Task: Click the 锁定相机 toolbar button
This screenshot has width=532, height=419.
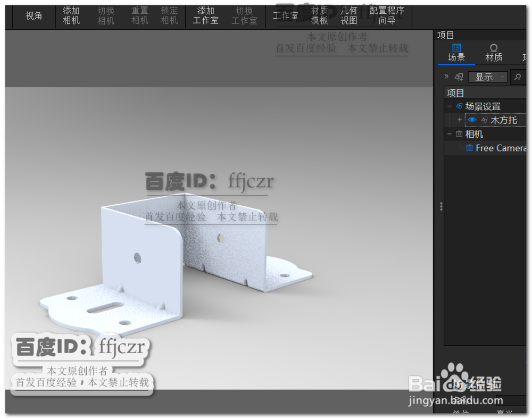Action: (169, 15)
